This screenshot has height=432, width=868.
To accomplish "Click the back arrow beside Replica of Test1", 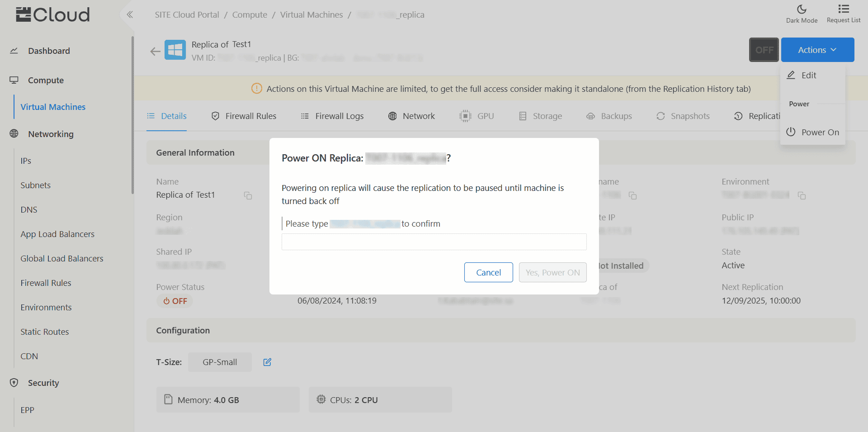I will [155, 51].
